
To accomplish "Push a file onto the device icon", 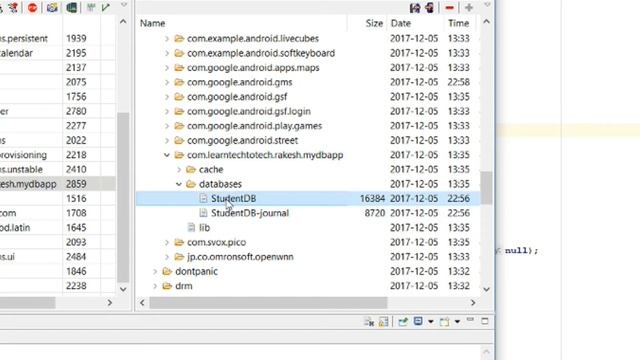I will (429, 8).
